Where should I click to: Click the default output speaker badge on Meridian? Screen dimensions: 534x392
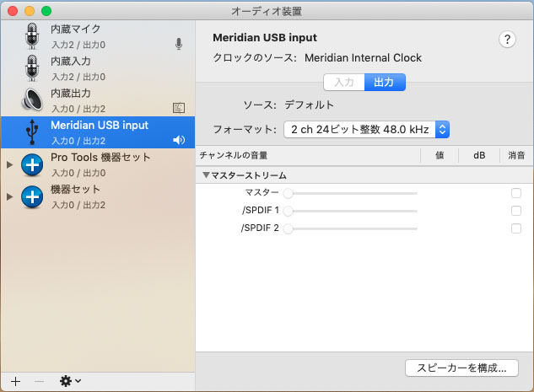click(179, 140)
